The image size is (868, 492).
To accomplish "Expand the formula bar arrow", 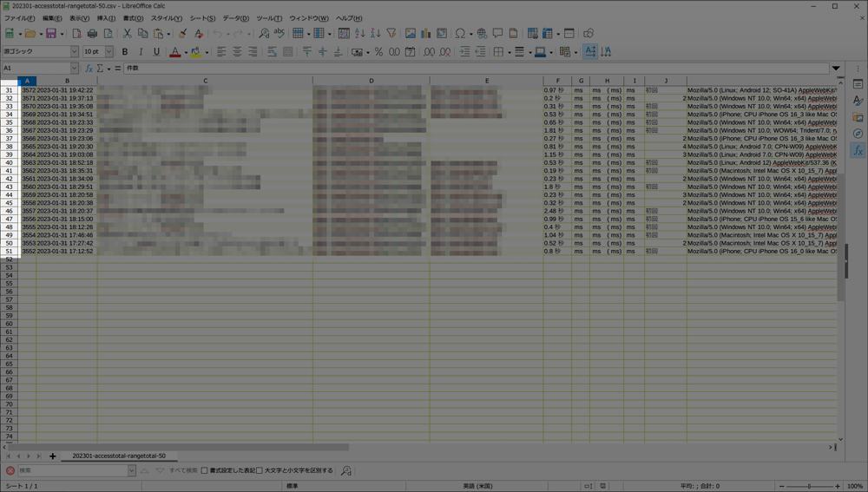I will click(836, 68).
